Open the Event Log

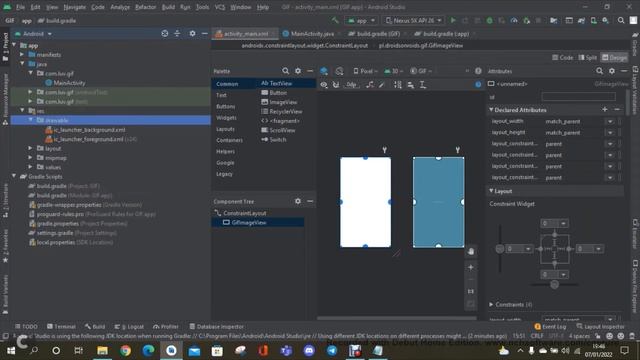550,327
